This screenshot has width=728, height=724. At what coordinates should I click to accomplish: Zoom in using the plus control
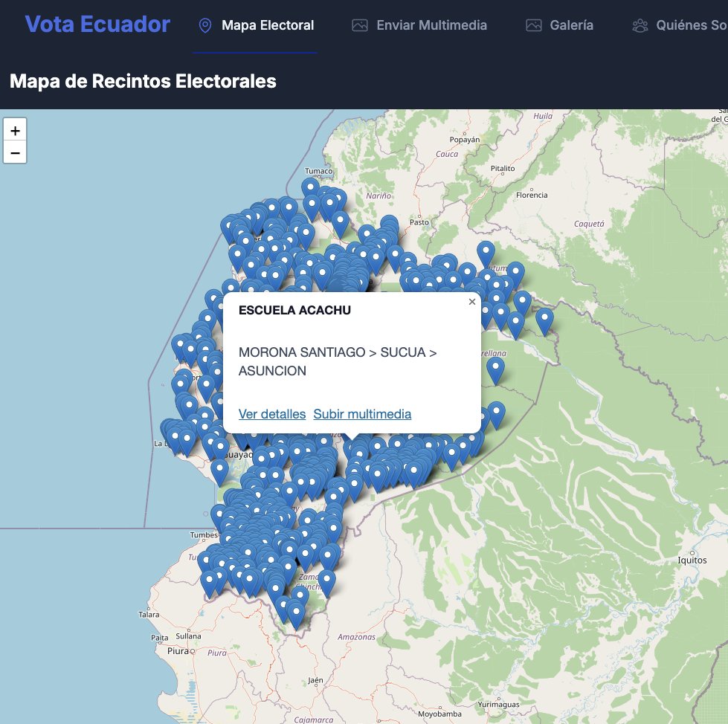14,129
